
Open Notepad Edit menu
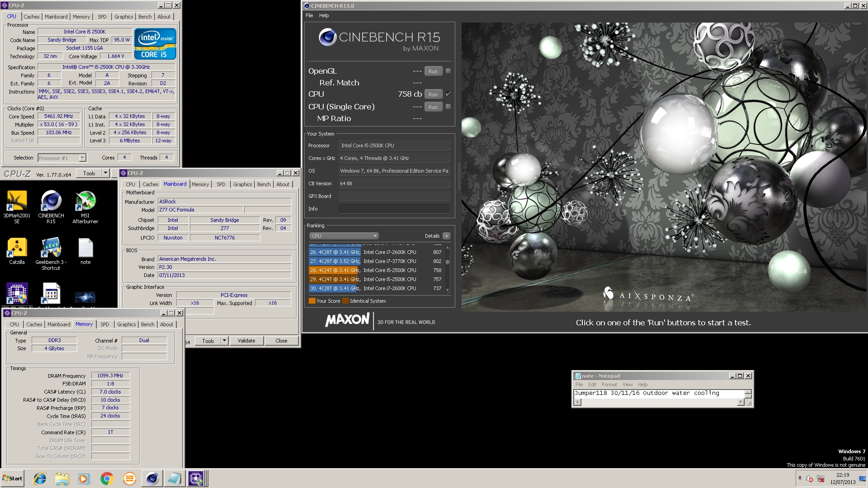tap(592, 385)
